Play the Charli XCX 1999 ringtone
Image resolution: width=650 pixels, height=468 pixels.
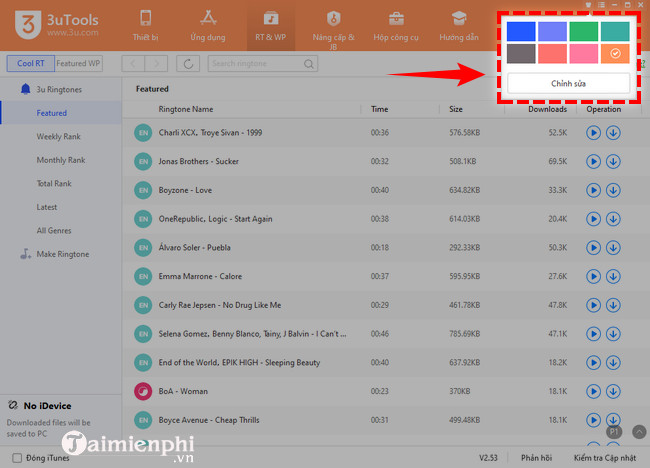click(593, 133)
